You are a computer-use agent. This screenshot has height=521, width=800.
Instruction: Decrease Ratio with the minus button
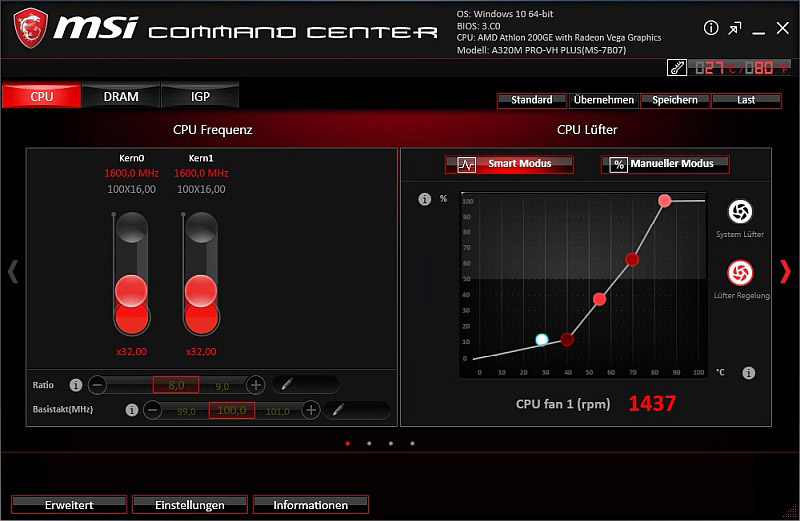[97, 385]
